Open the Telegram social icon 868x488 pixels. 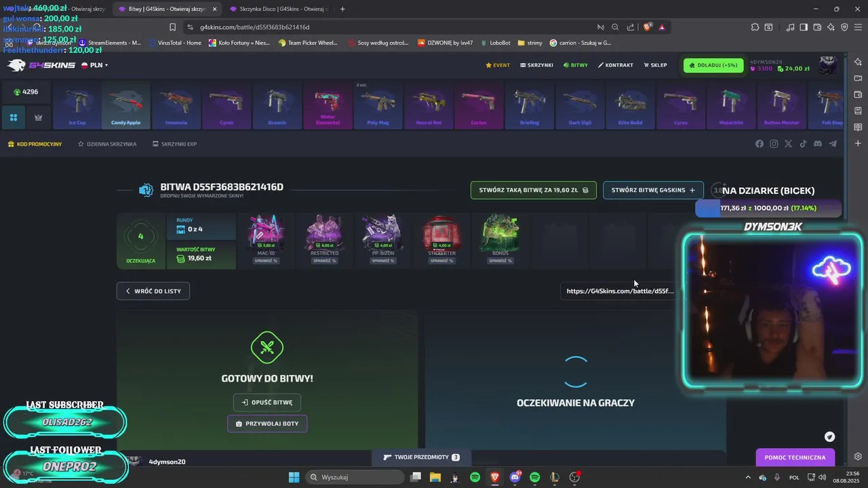(x=833, y=144)
